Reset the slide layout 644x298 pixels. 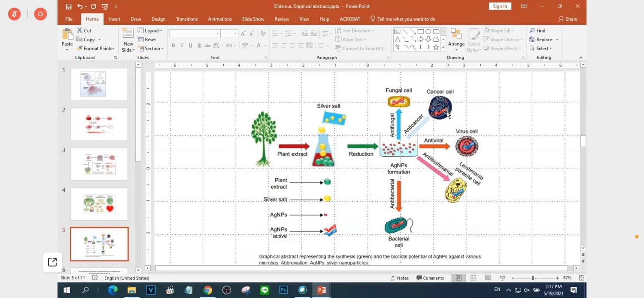[147, 40]
